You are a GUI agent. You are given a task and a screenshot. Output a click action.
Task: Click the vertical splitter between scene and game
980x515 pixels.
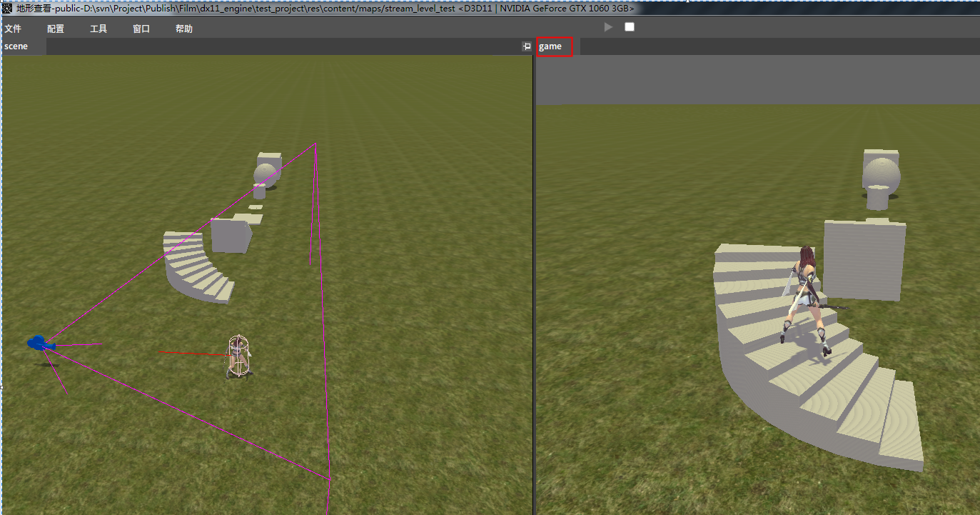(534, 286)
